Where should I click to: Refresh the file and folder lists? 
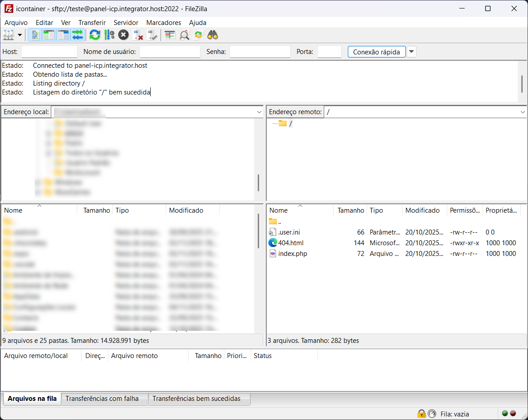[x=95, y=35]
